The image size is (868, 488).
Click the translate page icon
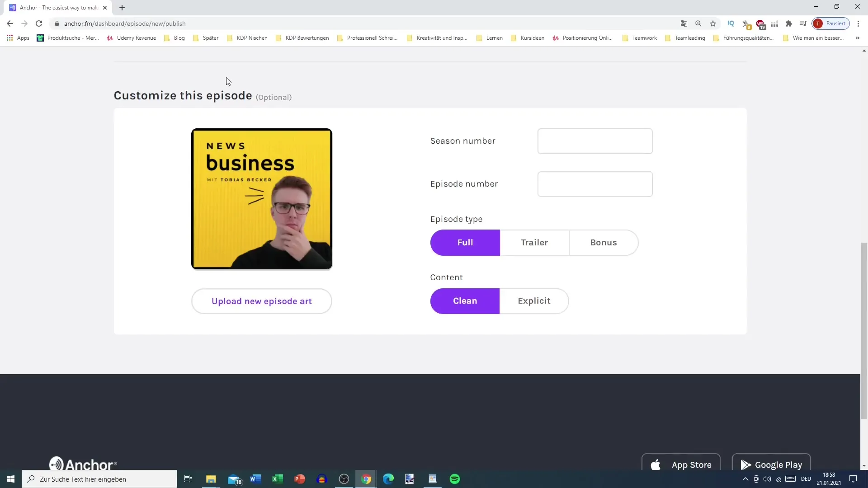[x=684, y=23]
